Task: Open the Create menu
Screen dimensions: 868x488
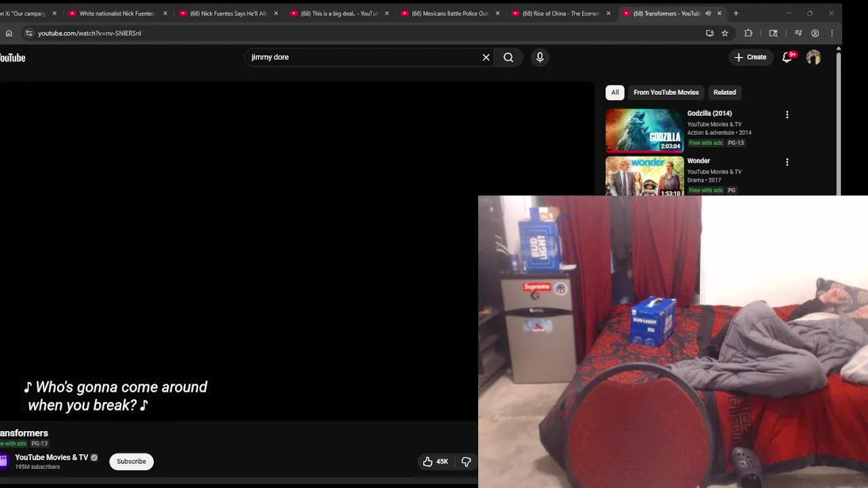Action: pos(750,57)
